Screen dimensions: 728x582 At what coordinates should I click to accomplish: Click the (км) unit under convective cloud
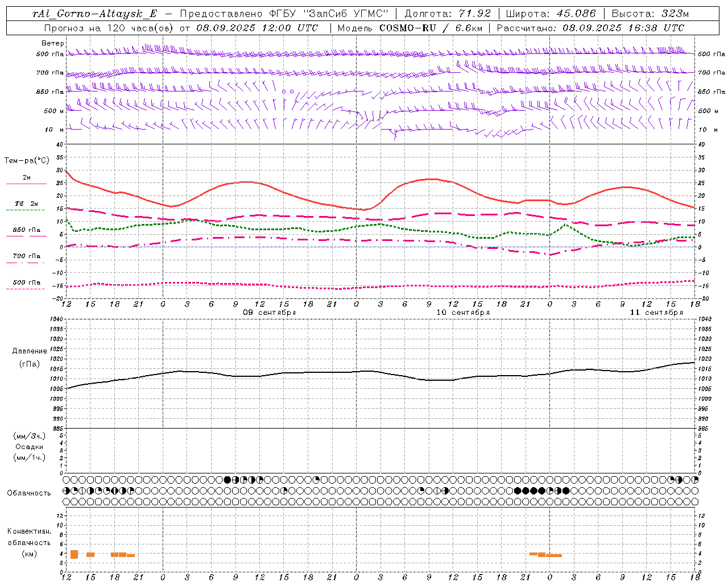30,554
